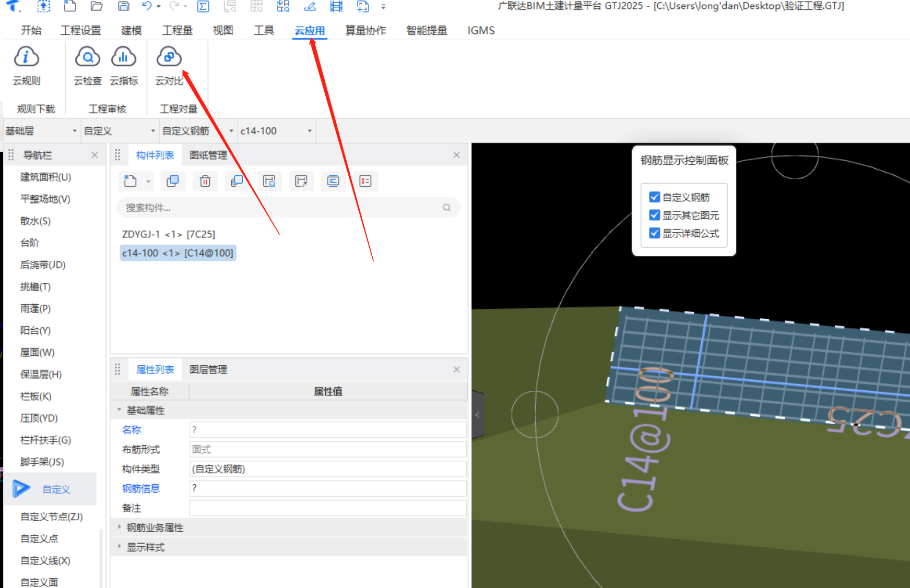Click the new component icon
The width and height of the screenshot is (910, 588).
click(131, 181)
